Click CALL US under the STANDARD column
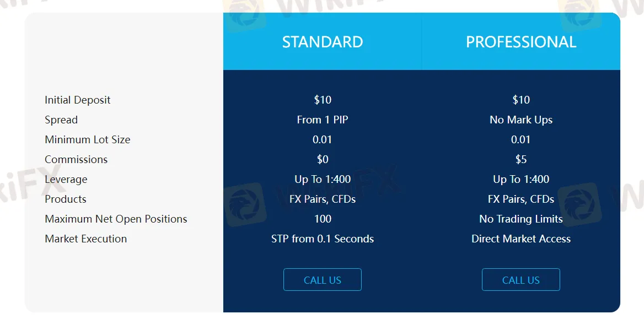 (323, 279)
